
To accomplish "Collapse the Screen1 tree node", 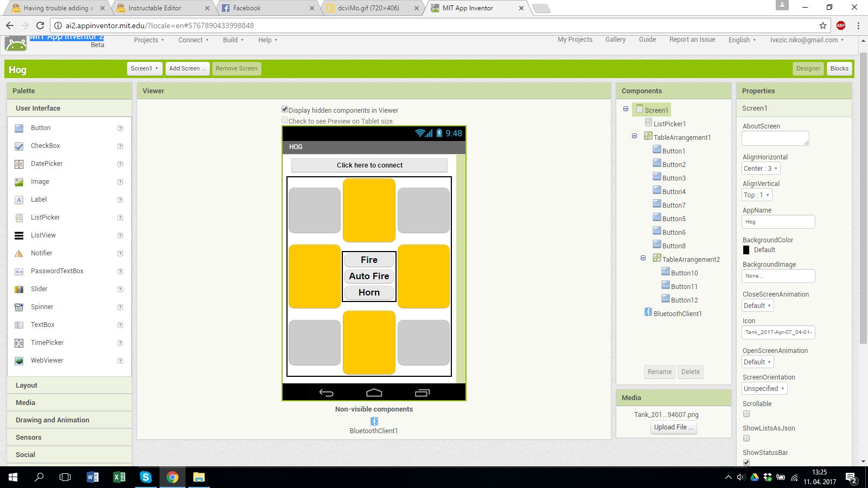I will 626,109.
